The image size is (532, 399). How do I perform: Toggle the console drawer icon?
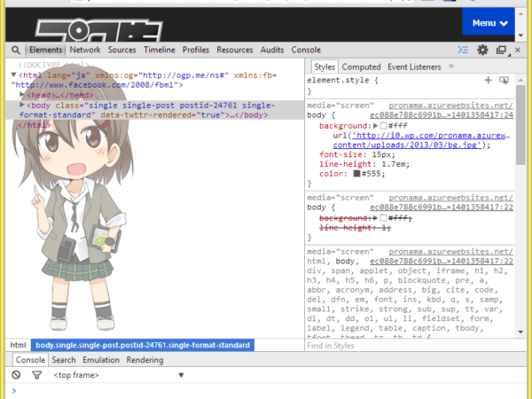[463, 50]
